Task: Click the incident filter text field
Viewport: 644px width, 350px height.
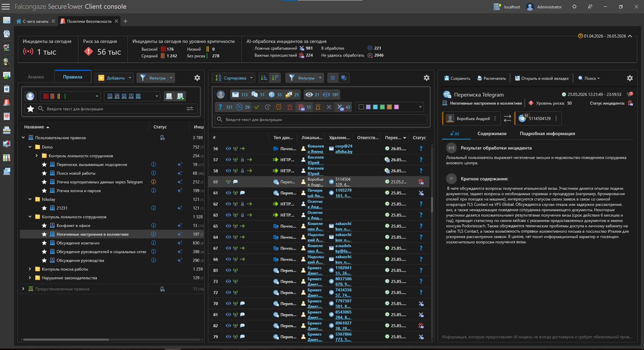Action: tap(321, 119)
